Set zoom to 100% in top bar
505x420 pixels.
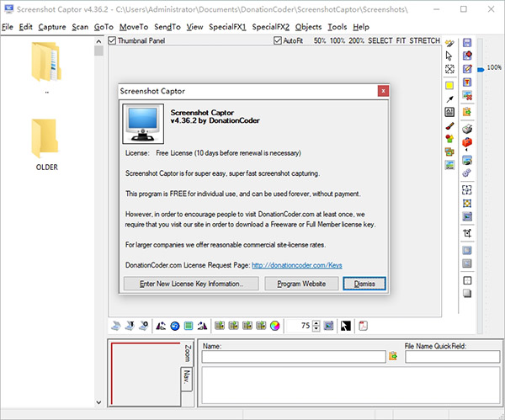338,40
